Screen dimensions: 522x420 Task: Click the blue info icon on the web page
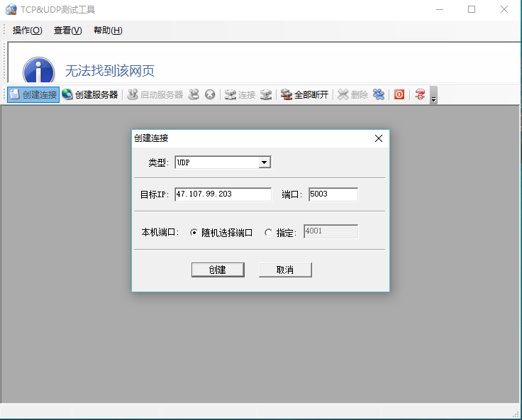tap(38, 70)
